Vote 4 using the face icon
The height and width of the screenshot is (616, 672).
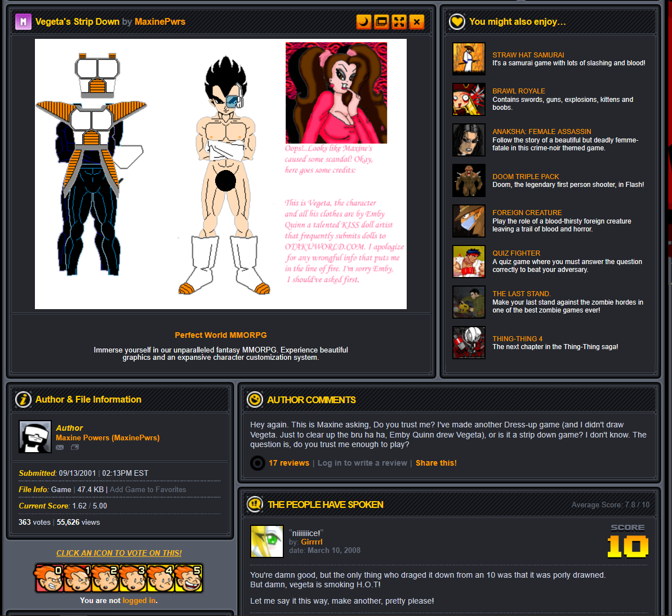(160, 578)
